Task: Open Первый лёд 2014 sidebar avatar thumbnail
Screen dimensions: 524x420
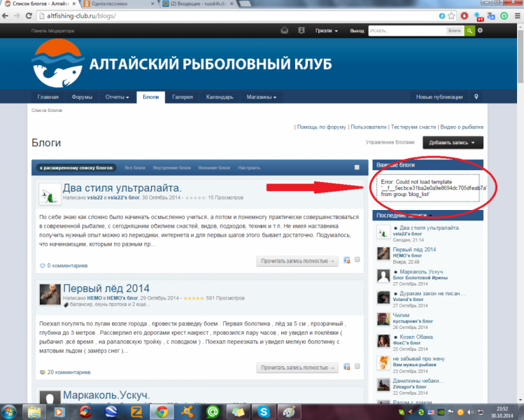Action: click(x=383, y=254)
